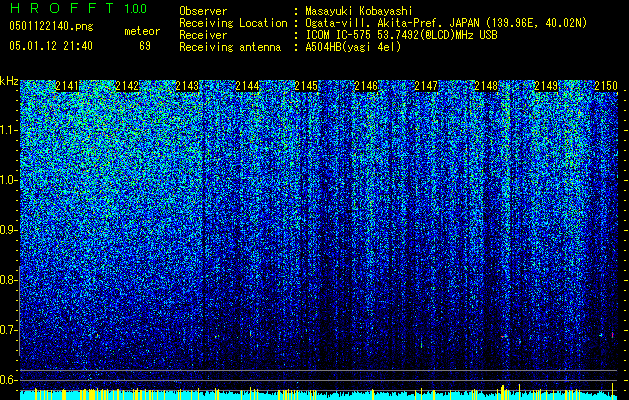Select observer name Masayuki Kobayashi
This screenshot has width=629, height=400.
pos(359,11)
